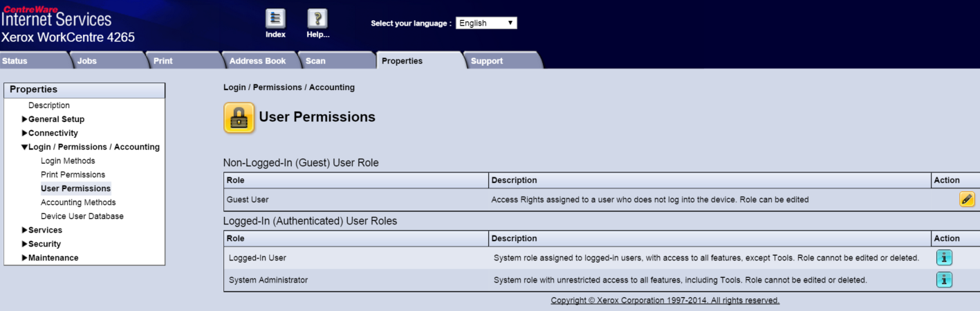View info for Logged-In User role
The height and width of the screenshot is (311, 980).
click(x=944, y=258)
